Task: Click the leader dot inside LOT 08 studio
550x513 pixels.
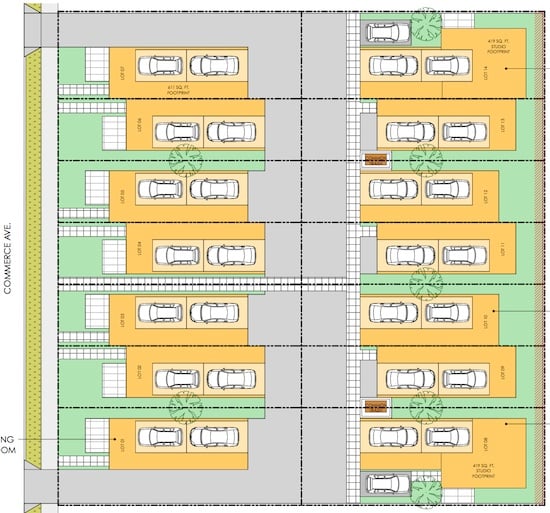Action: click(x=506, y=424)
